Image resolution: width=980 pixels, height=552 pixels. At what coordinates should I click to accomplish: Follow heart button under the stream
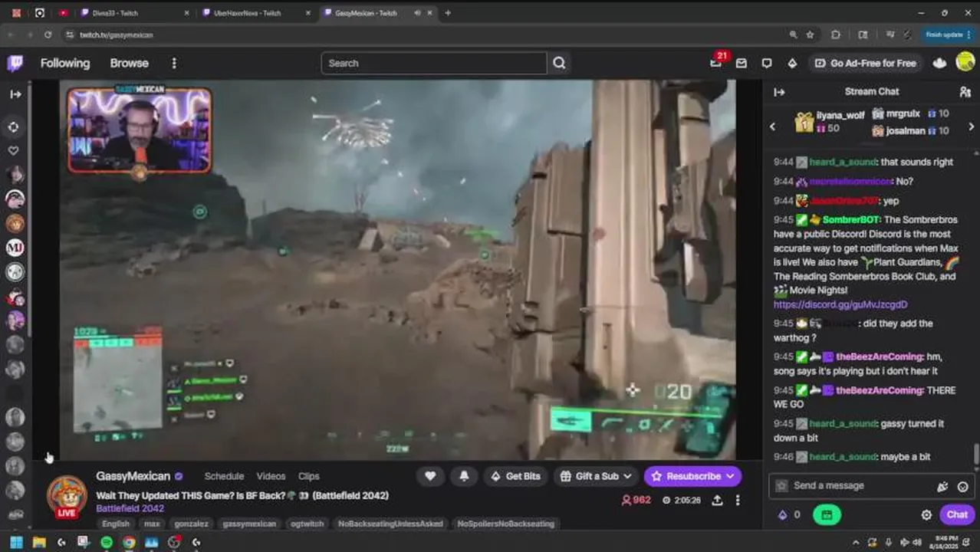430,476
